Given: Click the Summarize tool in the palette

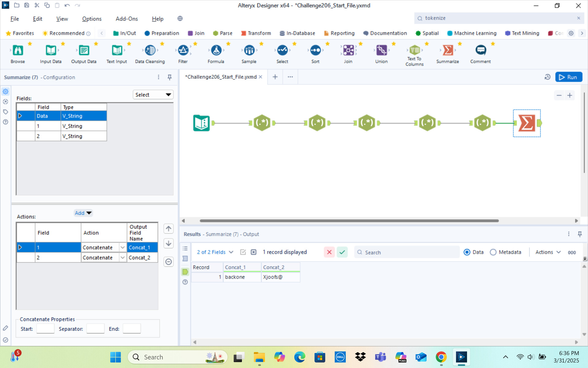Looking at the screenshot, I should (448, 50).
